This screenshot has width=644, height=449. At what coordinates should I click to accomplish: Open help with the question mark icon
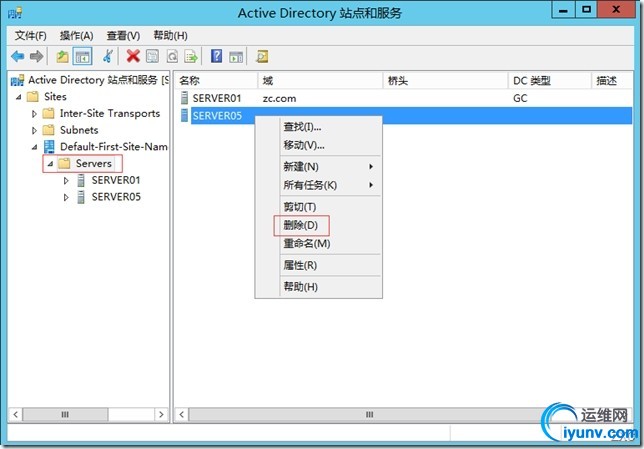(x=216, y=56)
